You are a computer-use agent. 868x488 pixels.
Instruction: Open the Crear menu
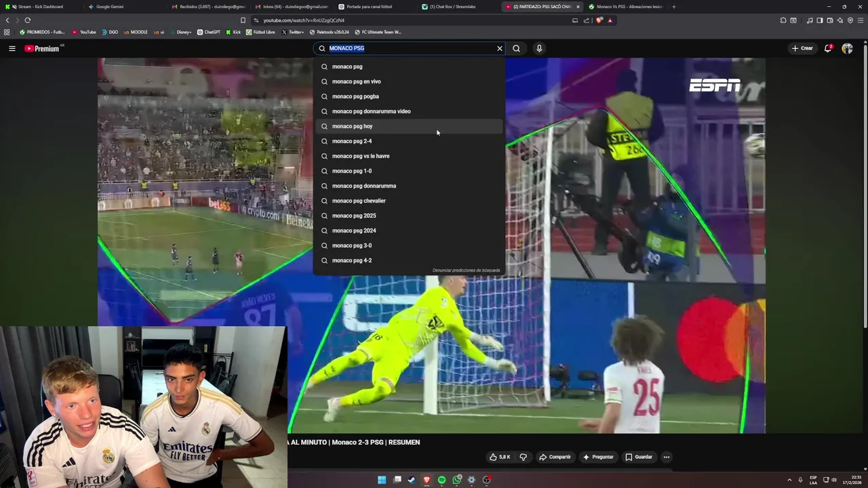coord(802,48)
